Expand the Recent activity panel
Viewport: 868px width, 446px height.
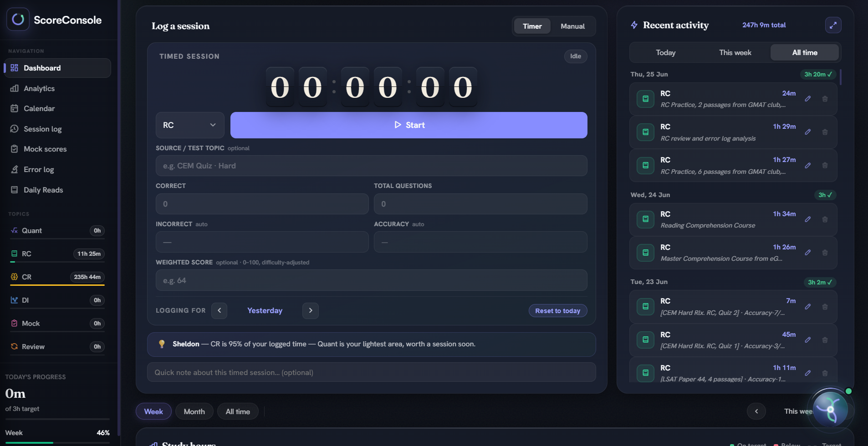[x=833, y=25]
